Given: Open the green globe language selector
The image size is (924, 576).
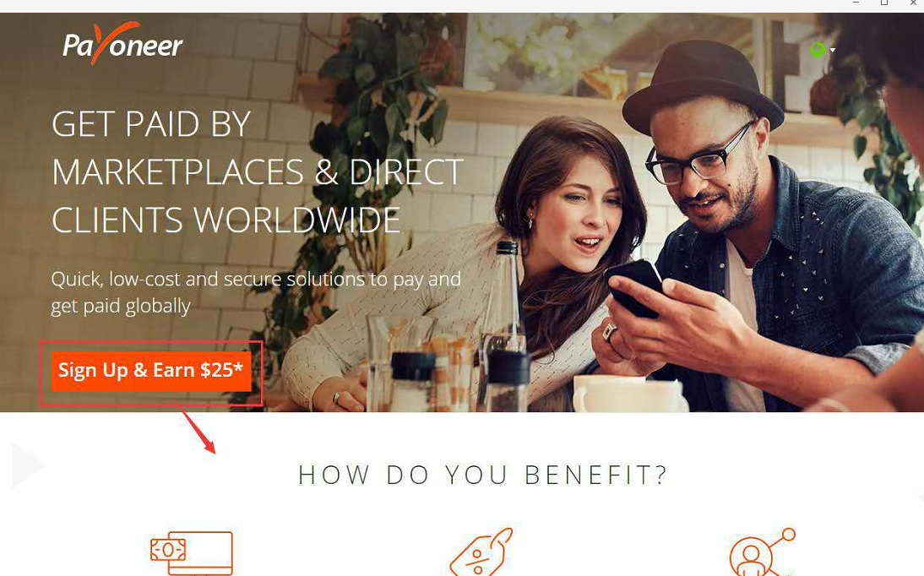Looking at the screenshot, I should click(x=818, y=50).
